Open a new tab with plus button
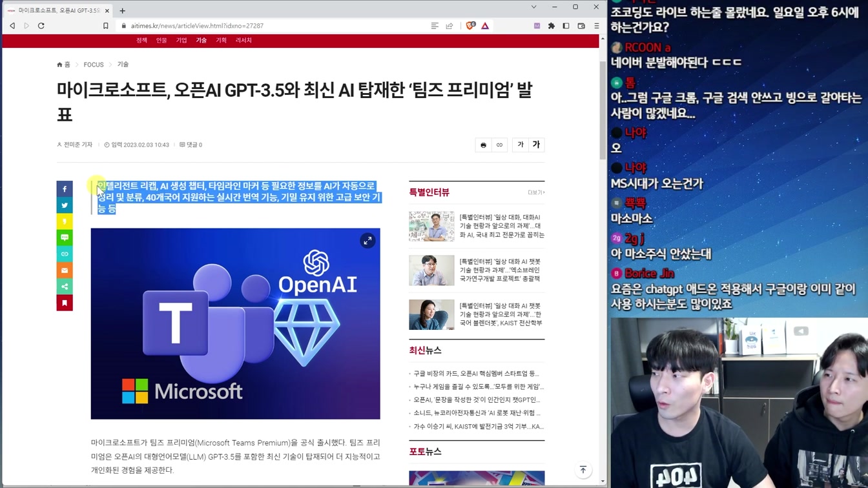868x488 pixels. (122, 10)
